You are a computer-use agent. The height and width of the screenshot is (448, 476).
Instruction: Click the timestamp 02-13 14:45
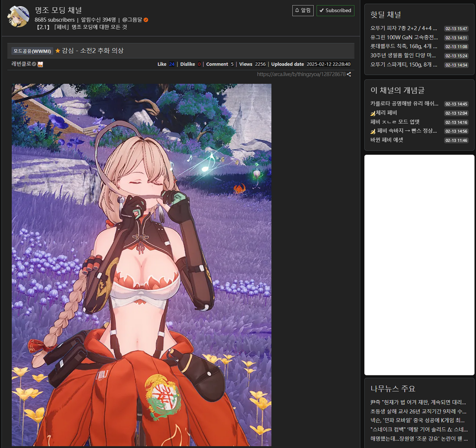coord(456,104)
